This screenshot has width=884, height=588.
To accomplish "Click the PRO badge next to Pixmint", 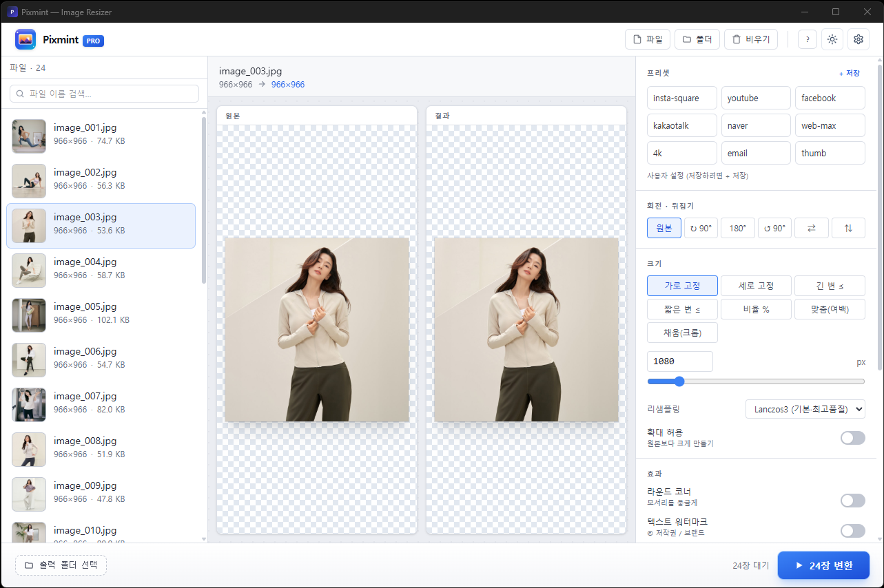I will click(93, 41).
